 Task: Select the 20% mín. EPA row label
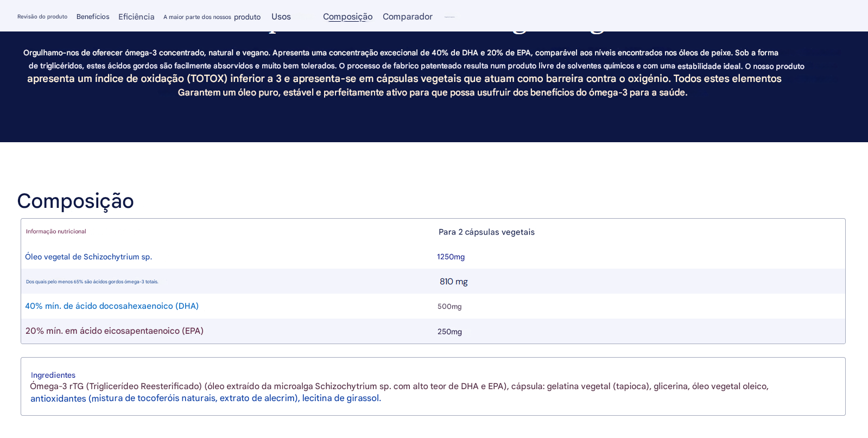[x=115, y=331]
